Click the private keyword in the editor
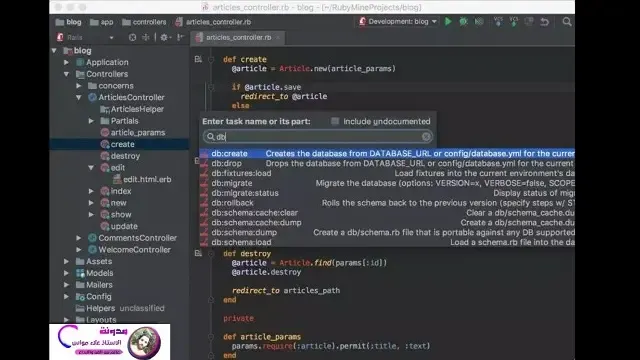Screen dimensions: 640x360 238,318
